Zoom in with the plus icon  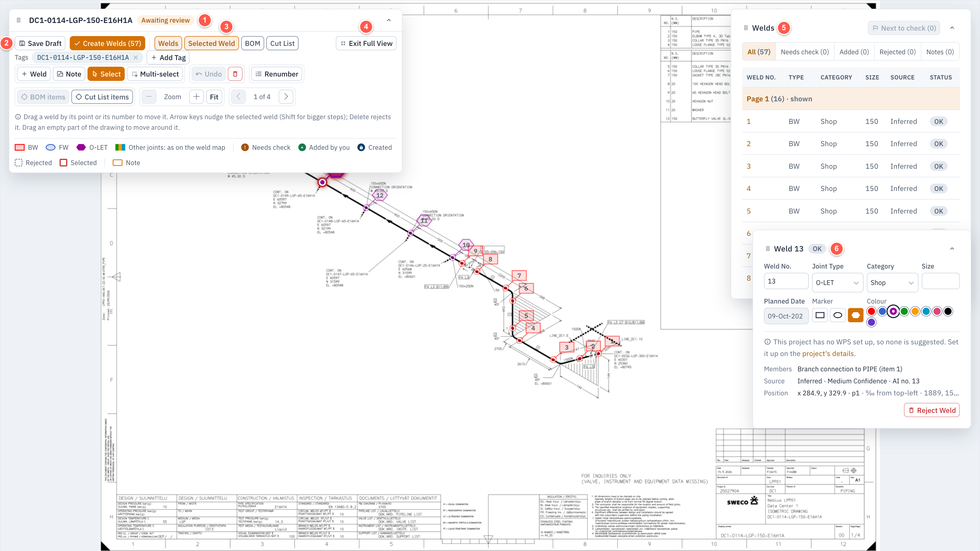[x=196, y=97]
